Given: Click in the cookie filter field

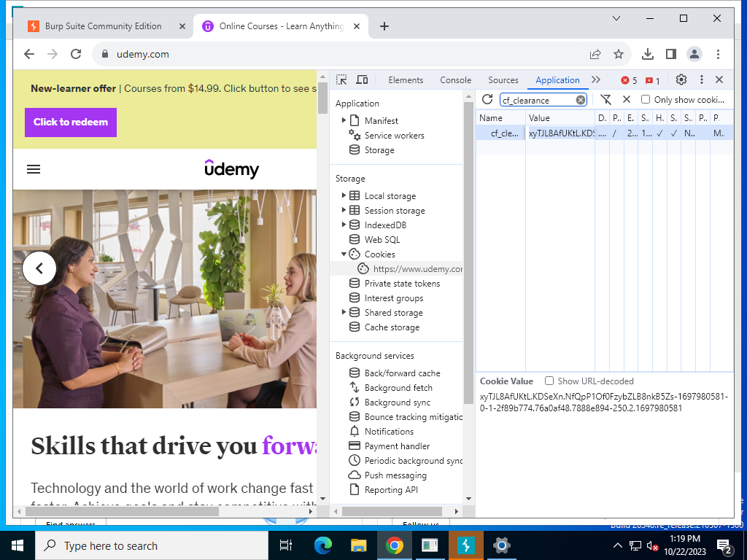Looking at the screenshot, I should [538, 100].
